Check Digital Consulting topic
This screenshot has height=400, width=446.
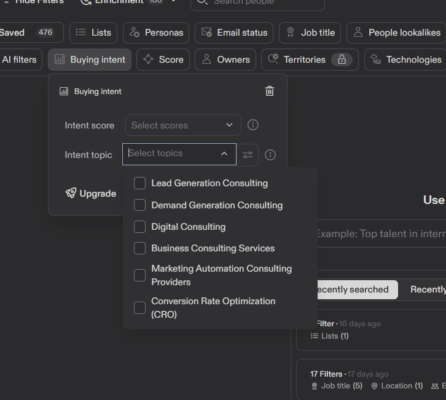pyautogui.click(x=140, y=227)
